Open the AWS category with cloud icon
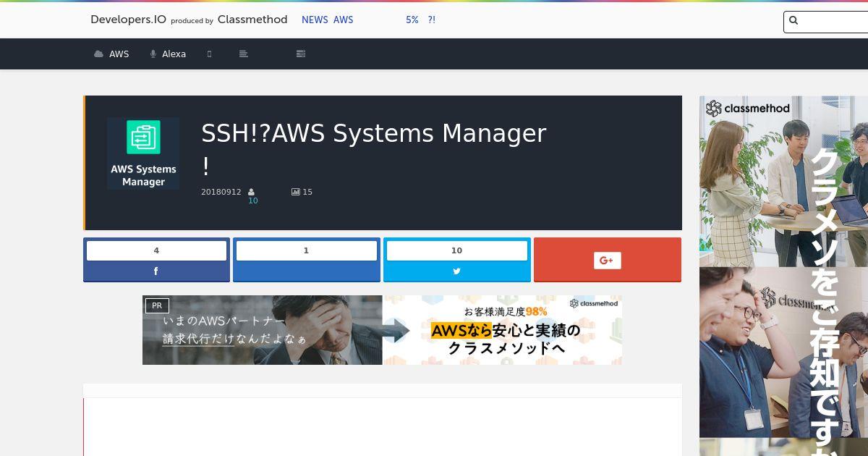This screenshot has width=868, height=456. click(x=111, y=54)
